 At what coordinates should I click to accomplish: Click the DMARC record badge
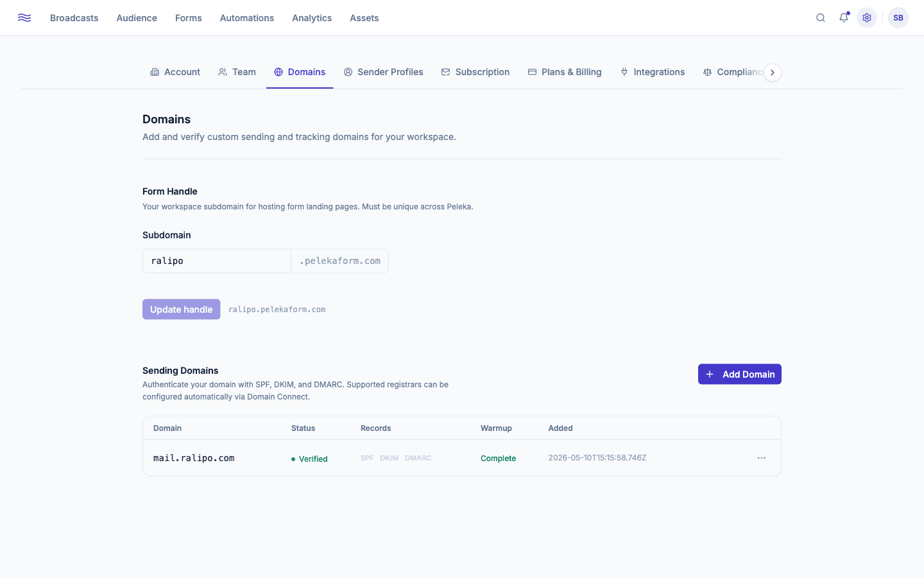coord(418,458)
